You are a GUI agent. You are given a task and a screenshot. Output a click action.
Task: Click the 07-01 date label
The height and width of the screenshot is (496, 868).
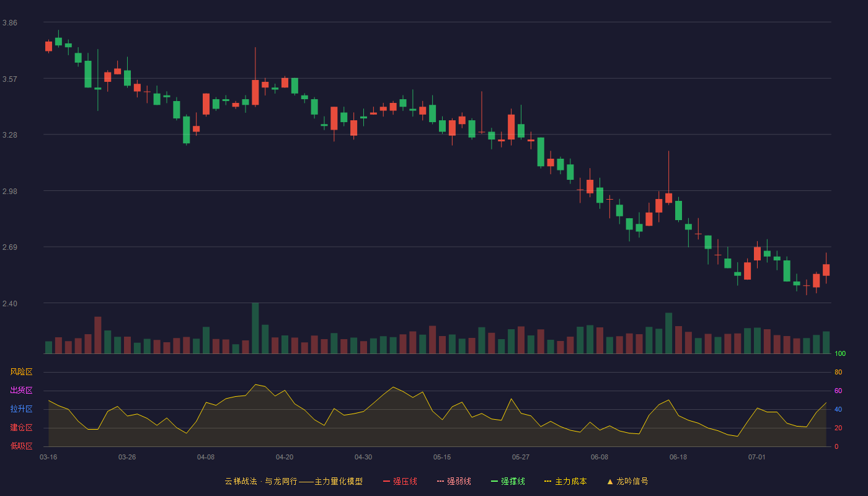757,457
